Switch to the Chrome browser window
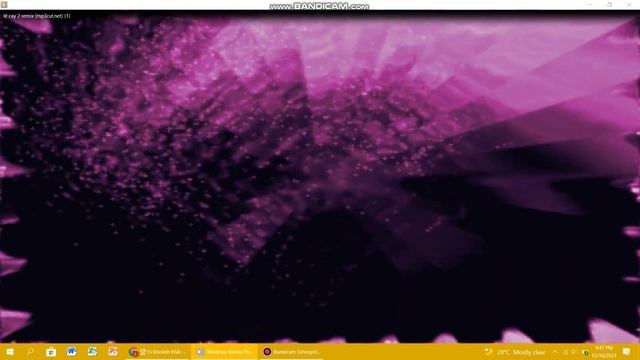 pos(158,351)
